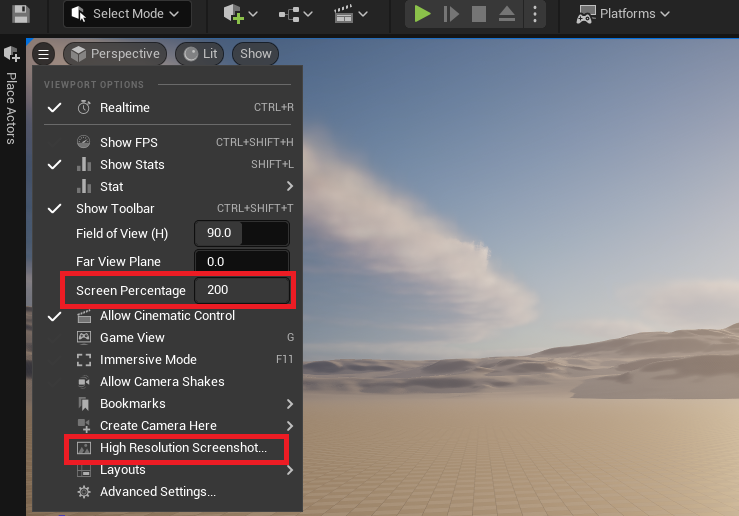Expand the Stat submenu
739x516 pixels.
167,187
